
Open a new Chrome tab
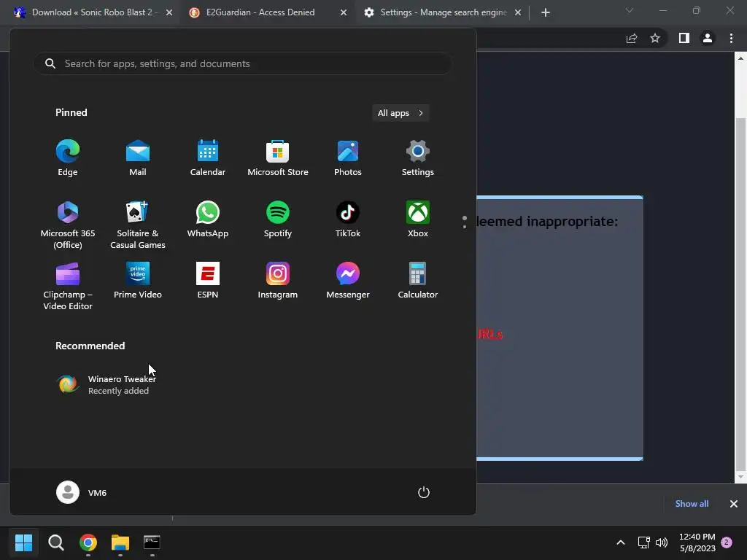[546, 12]
